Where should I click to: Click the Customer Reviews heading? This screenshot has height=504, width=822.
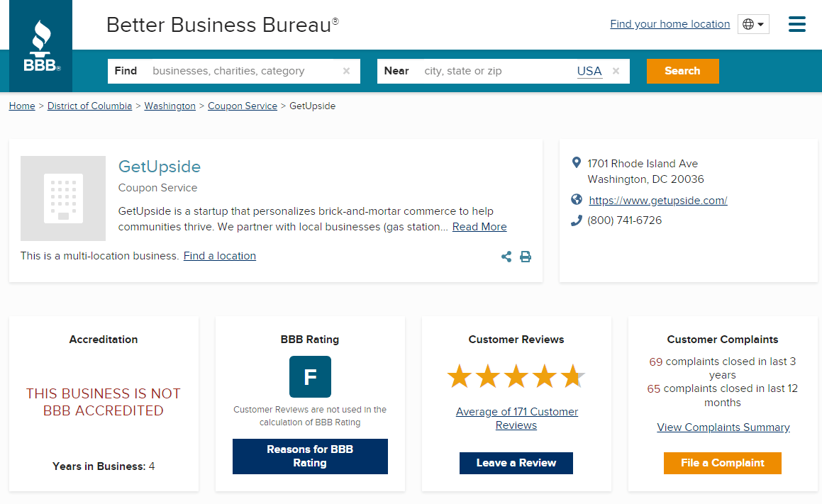coord(516,340)
